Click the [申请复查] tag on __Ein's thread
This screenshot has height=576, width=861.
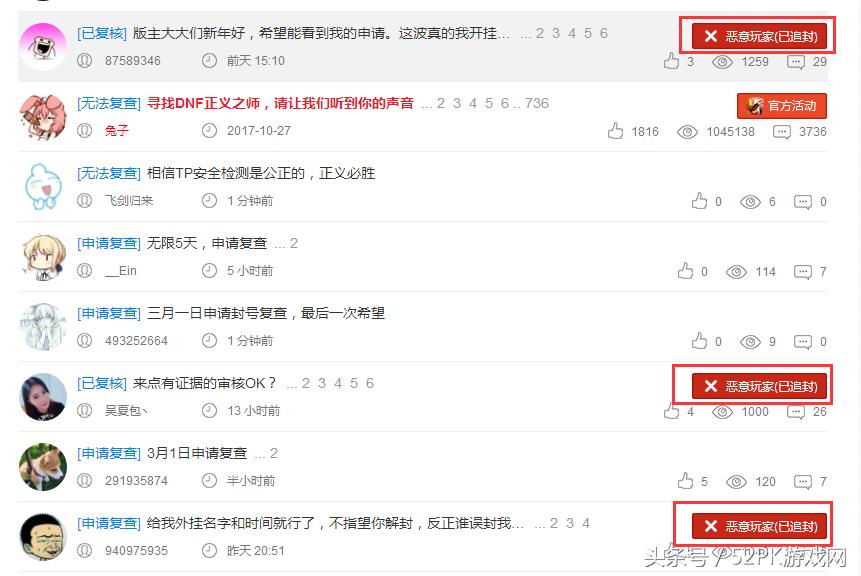coord(109,243)
